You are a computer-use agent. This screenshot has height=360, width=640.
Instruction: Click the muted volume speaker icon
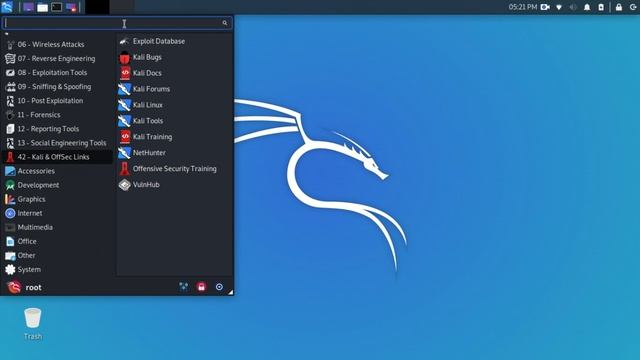click(x=573, y=7)
